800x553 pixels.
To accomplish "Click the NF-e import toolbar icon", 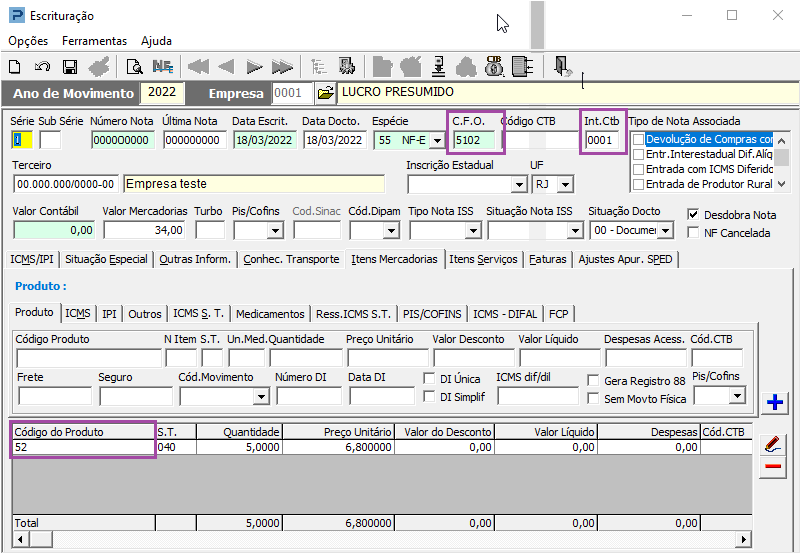I will pos(163,66).
